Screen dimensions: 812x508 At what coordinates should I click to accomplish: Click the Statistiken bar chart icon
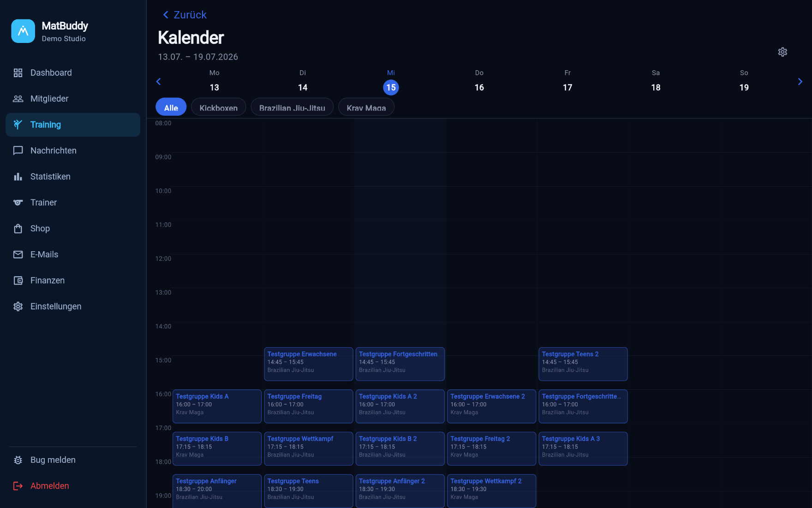(x=18, y=176)
